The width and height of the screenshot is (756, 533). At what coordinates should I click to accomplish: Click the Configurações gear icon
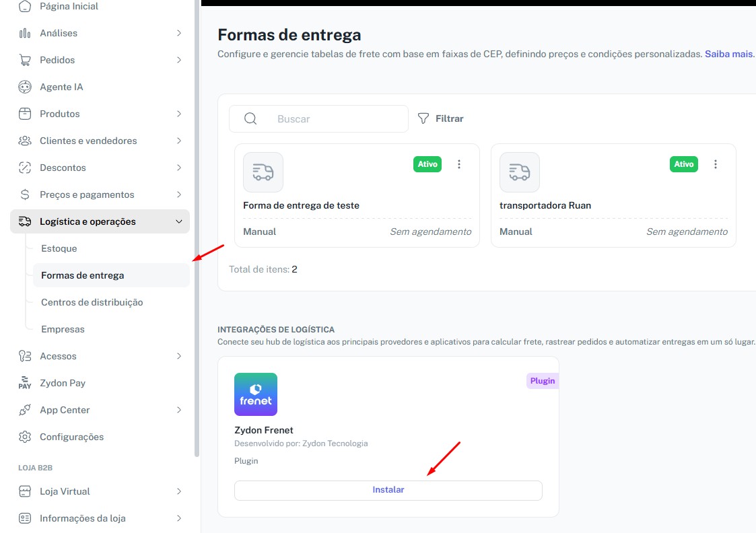click(25, 437)
